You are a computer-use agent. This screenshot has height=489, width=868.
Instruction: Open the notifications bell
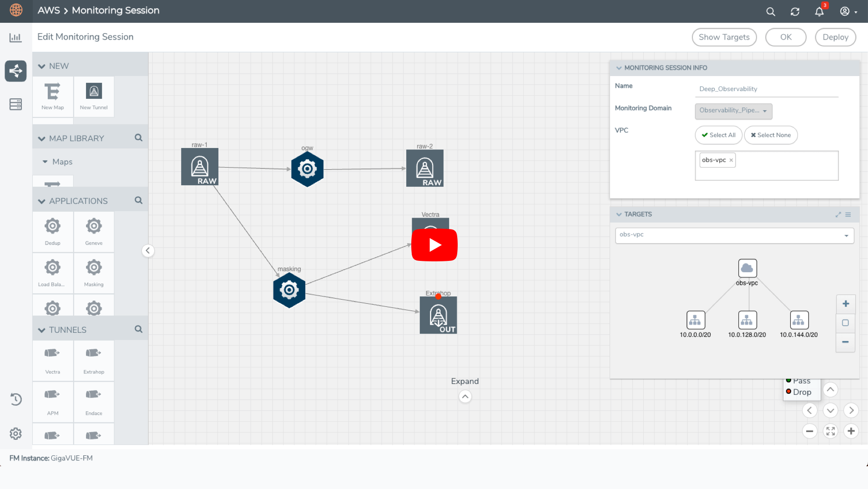click(820, 11)
